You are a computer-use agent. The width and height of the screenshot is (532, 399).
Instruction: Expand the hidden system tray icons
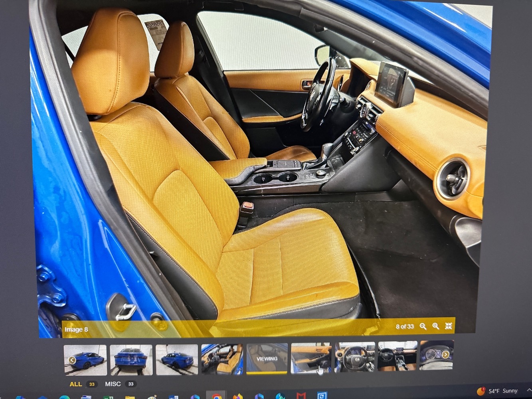tap(529, 390)
